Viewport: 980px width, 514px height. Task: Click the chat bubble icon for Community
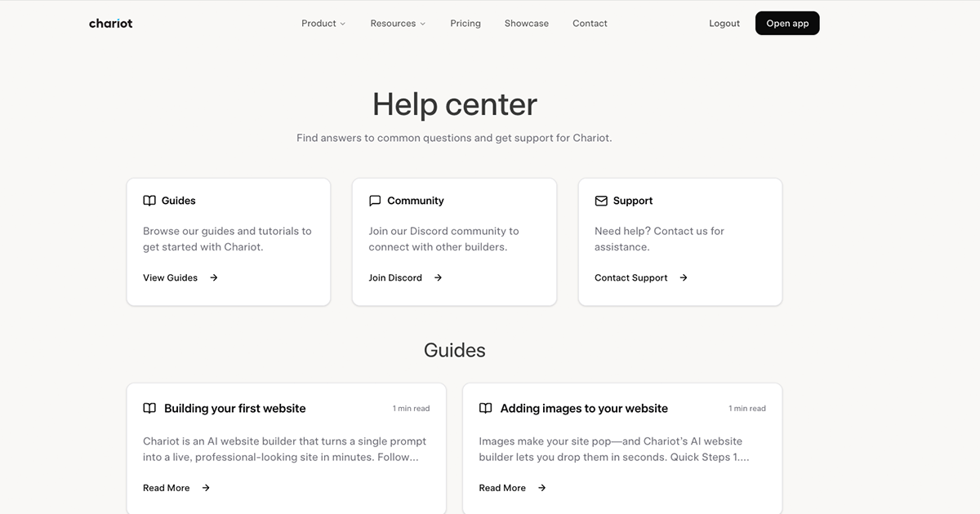coord(375,200)
